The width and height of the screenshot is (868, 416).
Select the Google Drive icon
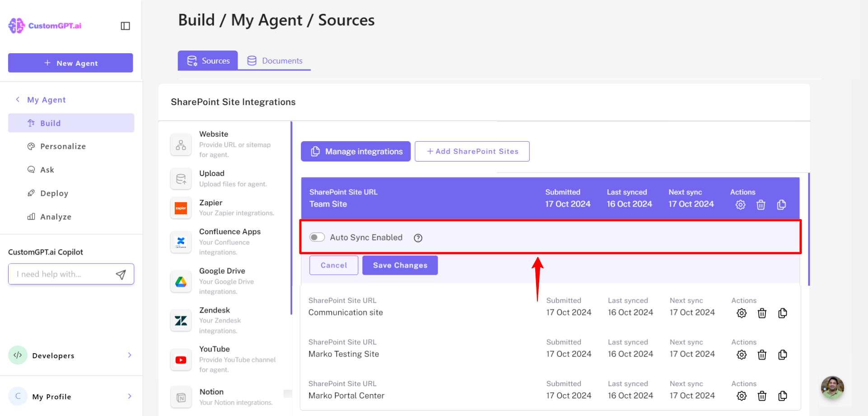click(181, 282)
